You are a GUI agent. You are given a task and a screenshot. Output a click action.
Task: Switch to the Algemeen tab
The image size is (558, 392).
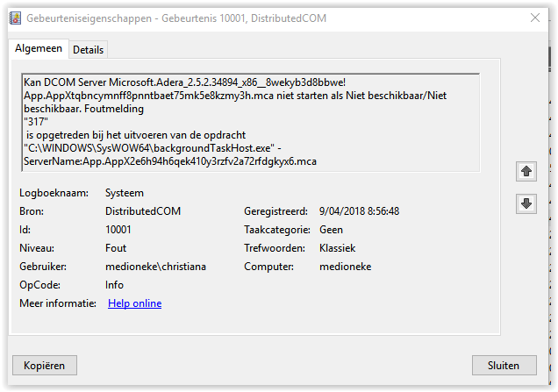click(x=39, y=49)
